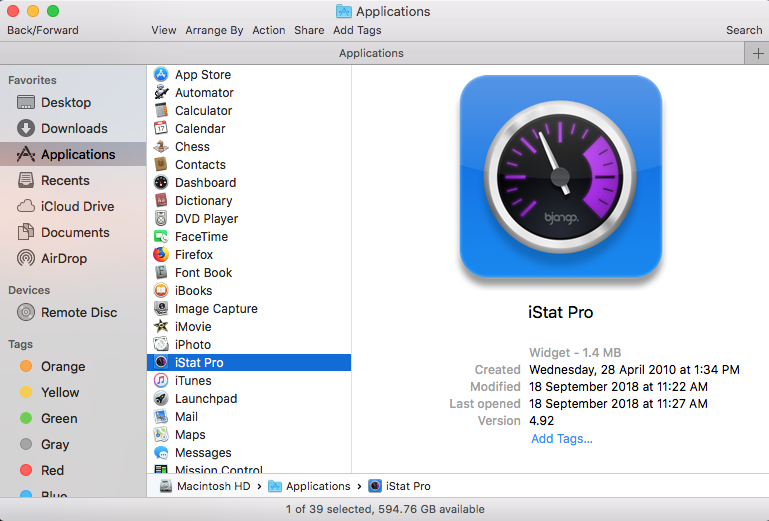The image size is (769, 521).
Task: Click the iBooks app icon
Action: [x=161, y=290]
